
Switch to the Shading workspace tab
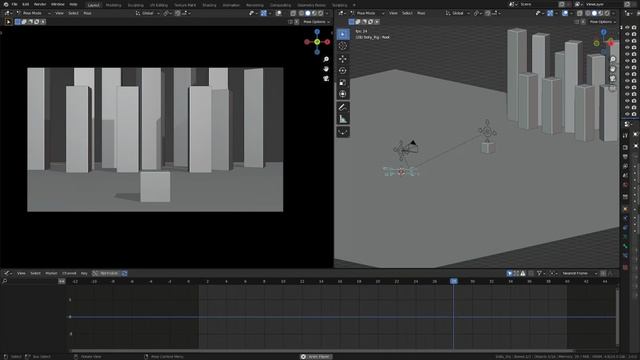click(209, 5)
